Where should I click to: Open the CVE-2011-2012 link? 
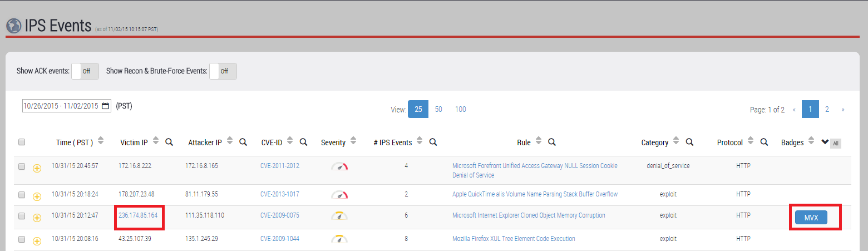[x=280, y=166]
